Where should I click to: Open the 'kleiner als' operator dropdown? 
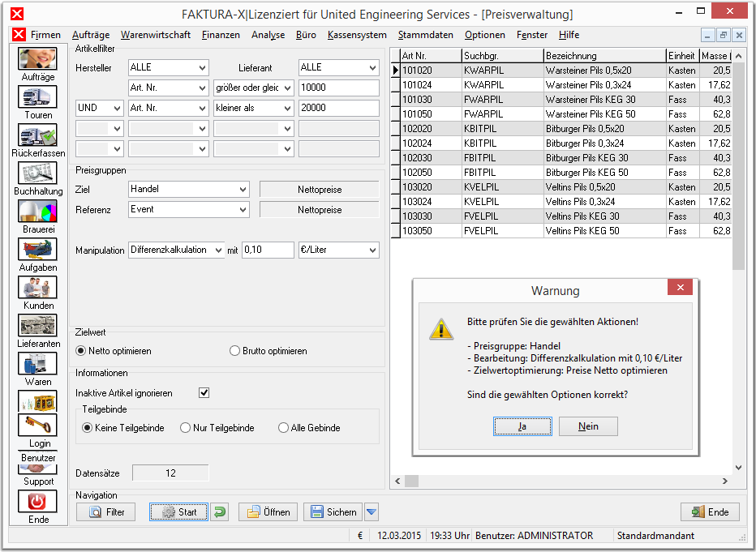coord(254,108)
